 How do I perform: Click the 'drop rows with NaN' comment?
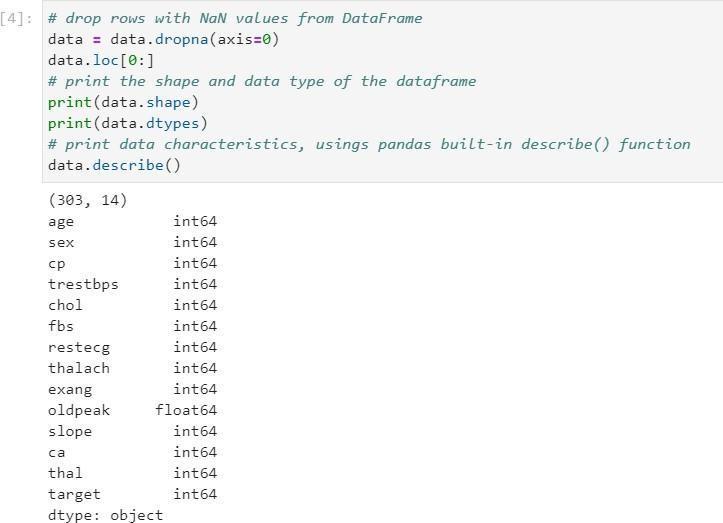235,18
